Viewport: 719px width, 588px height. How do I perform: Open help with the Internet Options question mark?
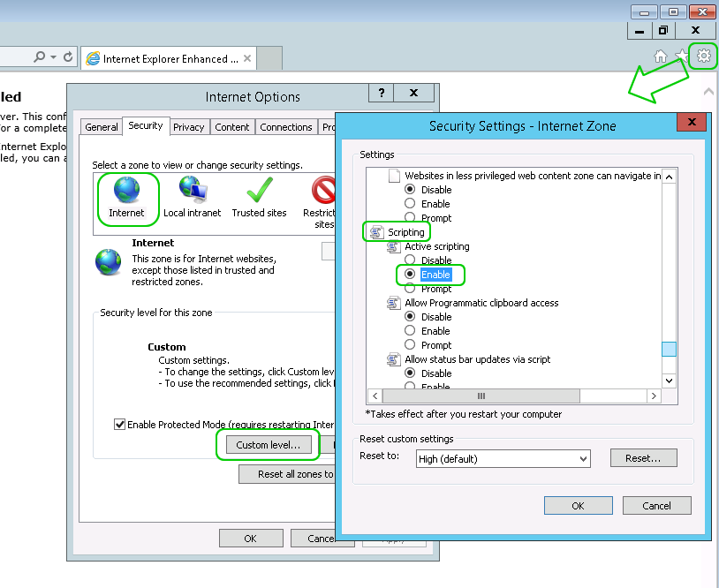pyautogui.click(x=381, y=93)
